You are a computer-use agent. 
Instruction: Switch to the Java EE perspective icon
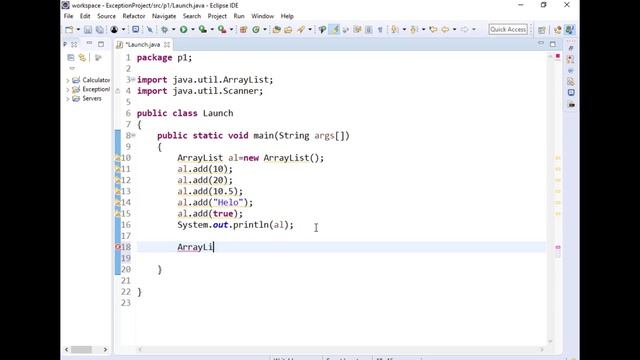[x=558, y=29]
